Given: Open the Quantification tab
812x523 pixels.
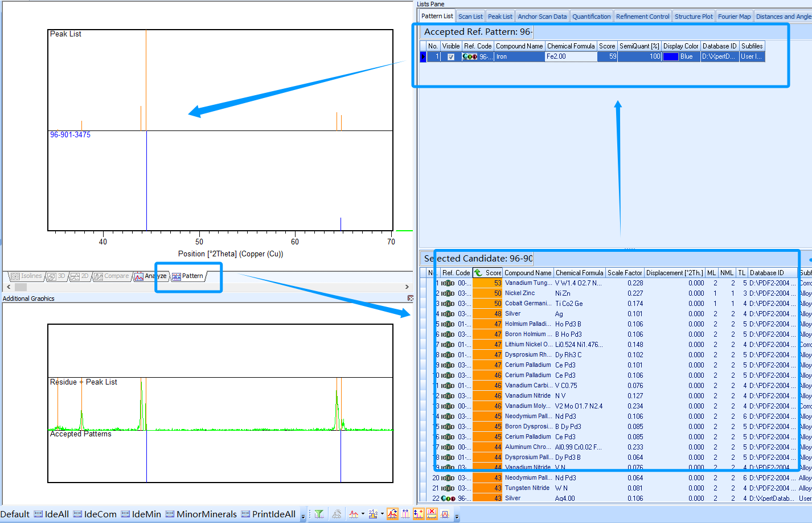Looking at the screenshot, I should pyautogui.click(x=591, y=17).
